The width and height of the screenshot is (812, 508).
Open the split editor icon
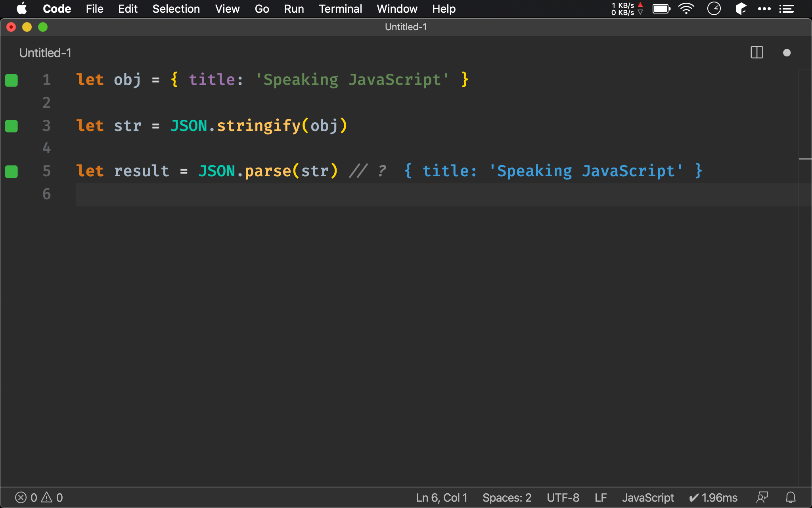756,52
